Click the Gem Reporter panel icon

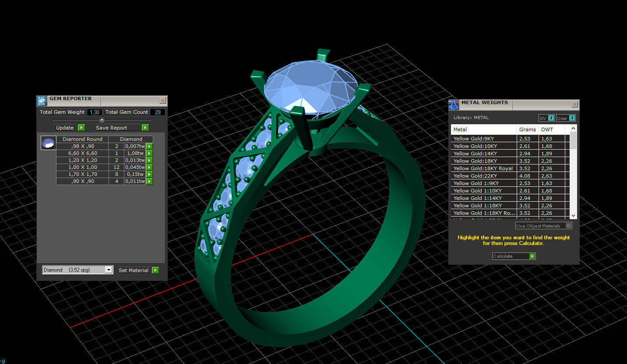[x=42, y=101]
